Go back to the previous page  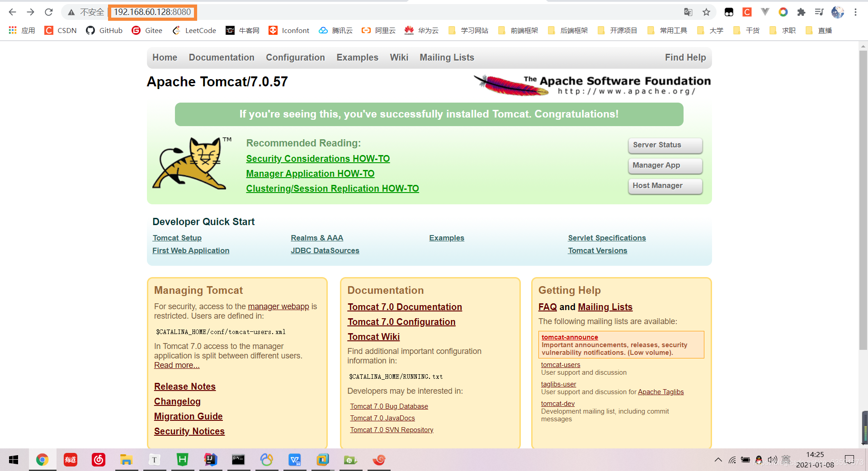[12, 12]
